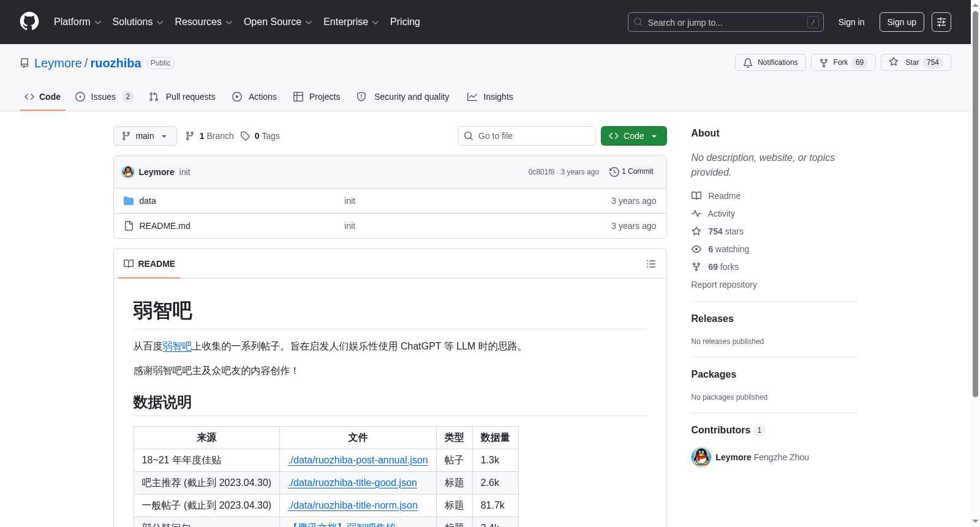The height and width of the screenshot is (527, 980).
Task: Open the data folder
Action: tap(148, 201)
